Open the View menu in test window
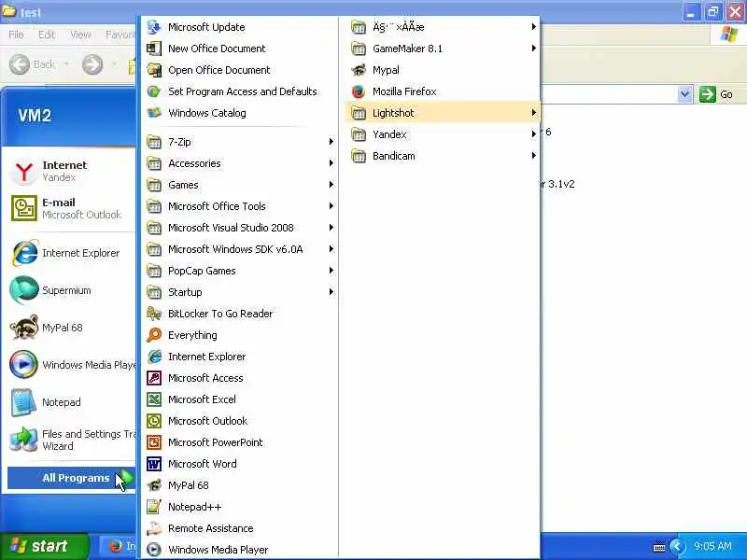This screenshot has width=747, height=560. 80,35
